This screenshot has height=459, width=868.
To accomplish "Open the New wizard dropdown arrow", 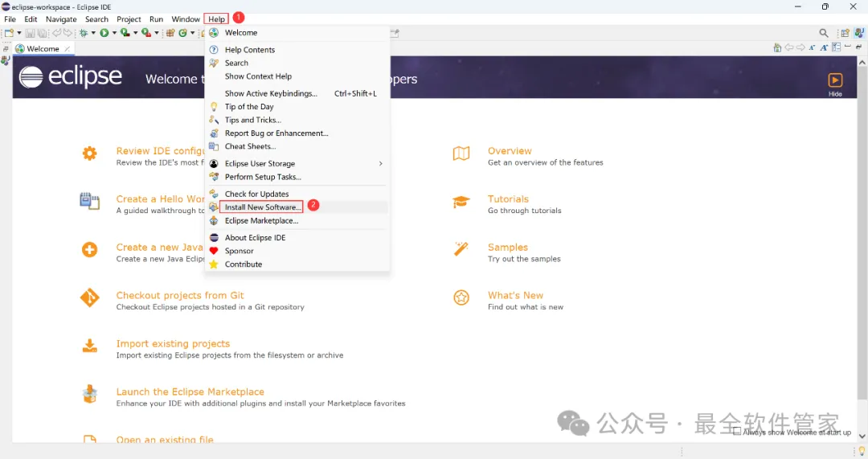I will 18,33.
